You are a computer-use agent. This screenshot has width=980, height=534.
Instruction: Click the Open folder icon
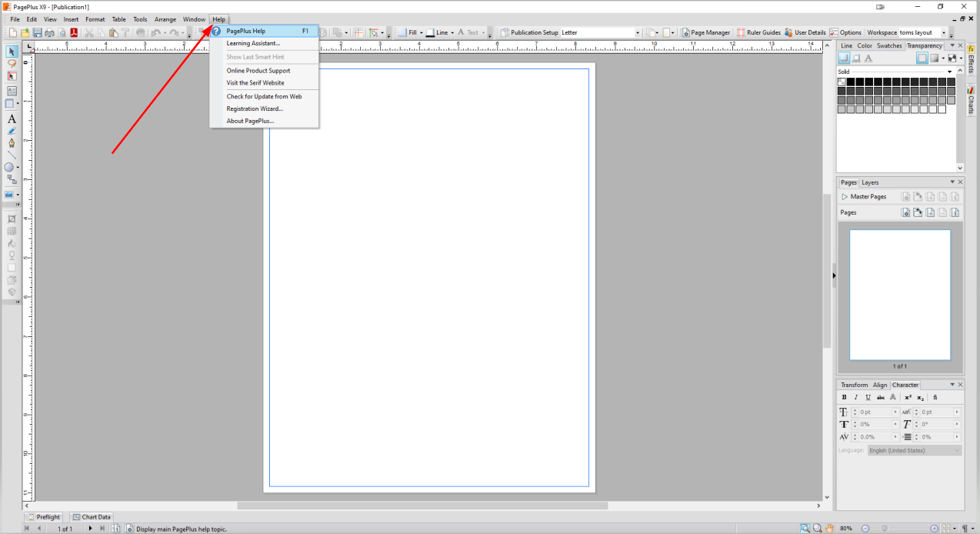[25, 32]
